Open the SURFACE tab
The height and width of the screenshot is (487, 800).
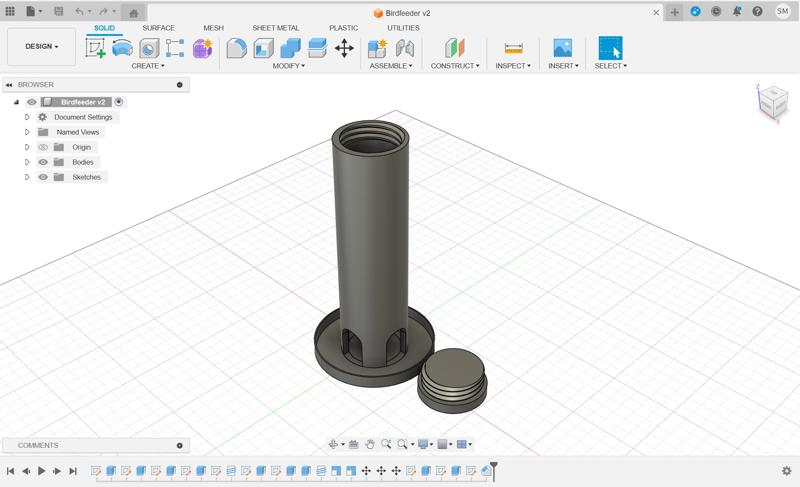click(x=158, y=28)
